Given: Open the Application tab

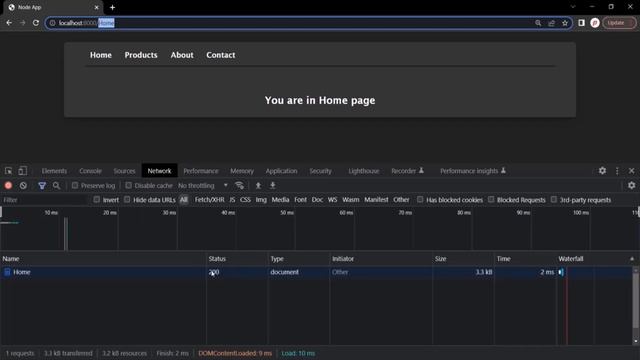Looking at the screenshot, I should coord(281,171).
